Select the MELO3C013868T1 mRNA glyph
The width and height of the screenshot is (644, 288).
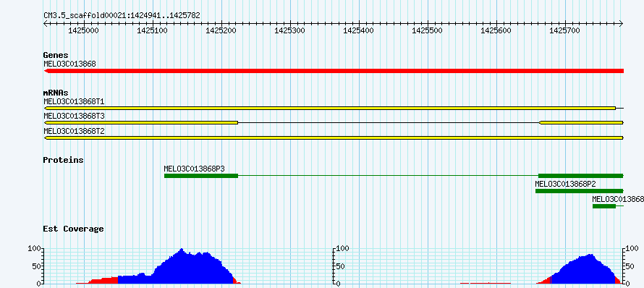[x=334, y=108]
